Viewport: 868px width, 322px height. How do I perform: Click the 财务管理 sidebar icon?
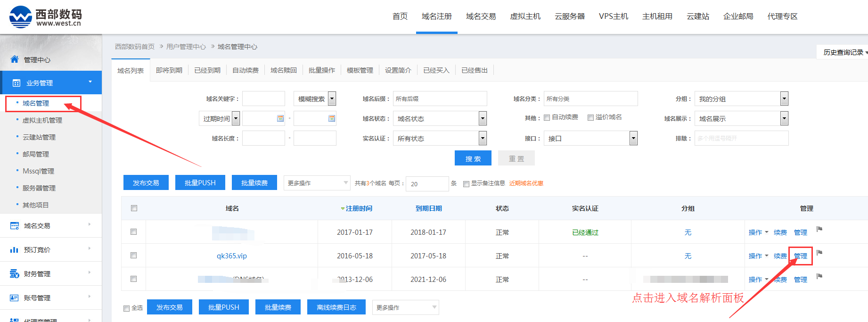15,274
